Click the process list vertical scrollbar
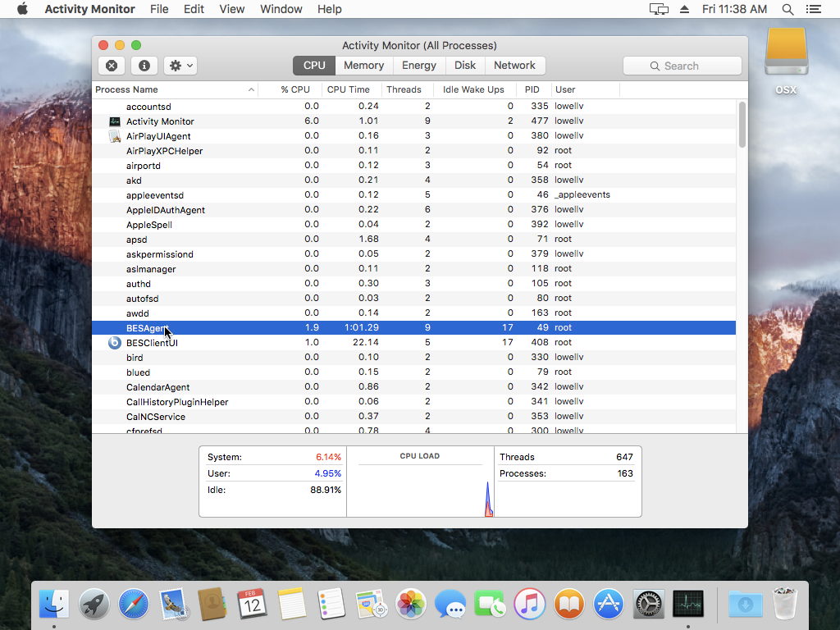Viewport: 840px width, 630px height. click(742, 125)
